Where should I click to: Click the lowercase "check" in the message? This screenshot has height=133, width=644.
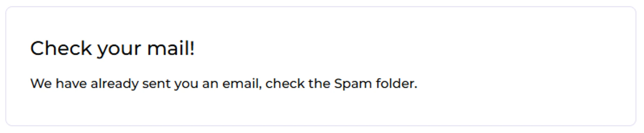click(285, 84)
